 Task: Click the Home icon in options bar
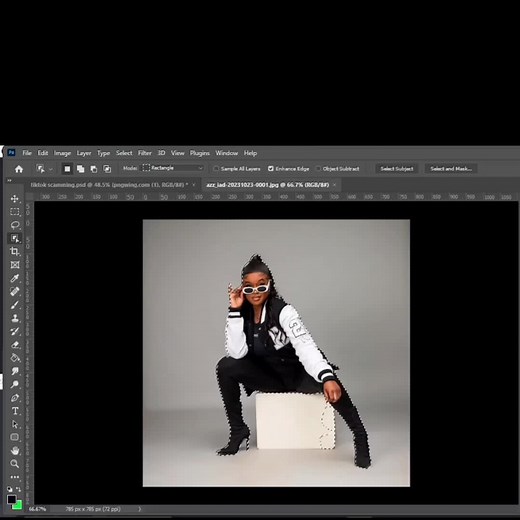(19, 169)
